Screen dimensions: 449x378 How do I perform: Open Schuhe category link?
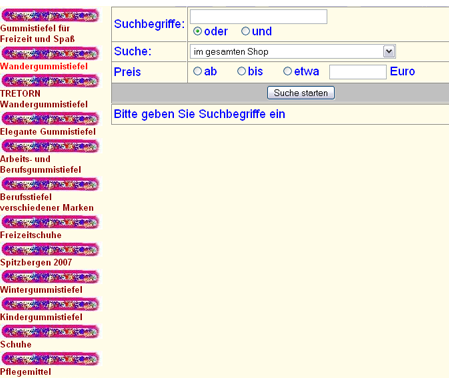click(x=16, y=344)
